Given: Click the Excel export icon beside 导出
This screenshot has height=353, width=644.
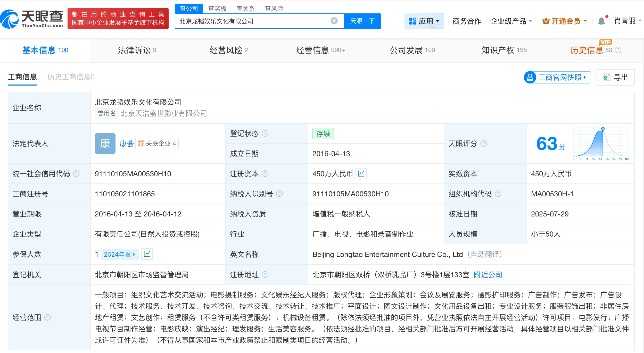Looking at the screenshot, I should pyautogui.click(x=607, y=77).
